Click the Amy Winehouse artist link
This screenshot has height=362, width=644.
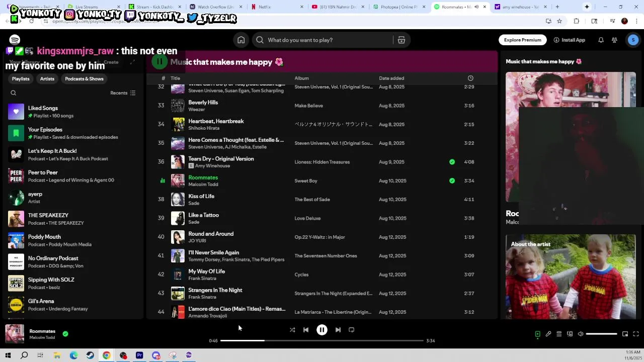tap(212, 166)
